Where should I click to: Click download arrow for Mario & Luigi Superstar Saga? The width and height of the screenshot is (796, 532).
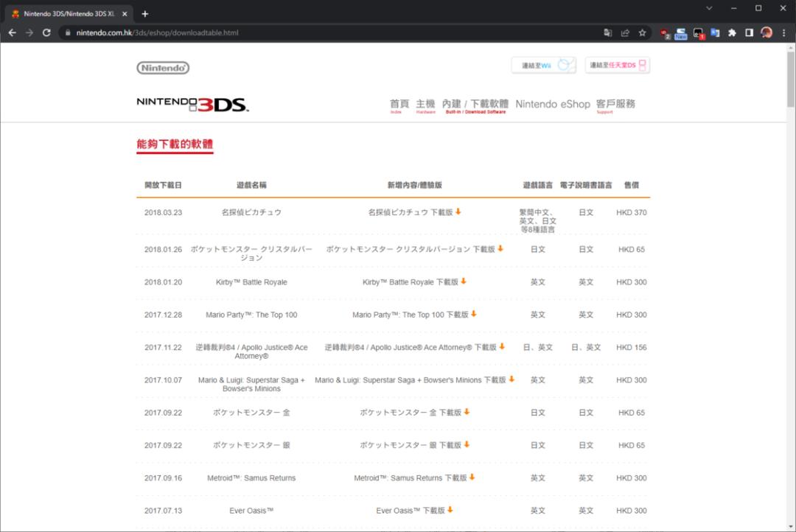click(x=512, y=379)
